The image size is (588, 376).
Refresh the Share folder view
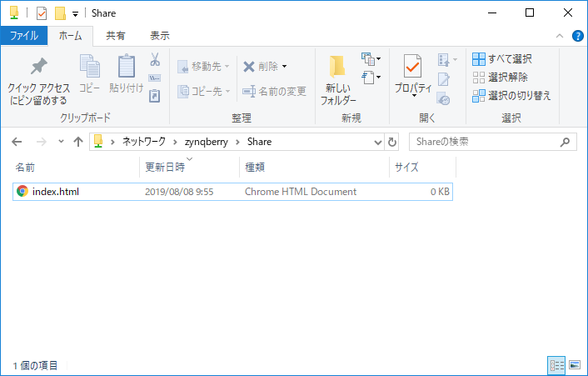(x=393, y=142)
